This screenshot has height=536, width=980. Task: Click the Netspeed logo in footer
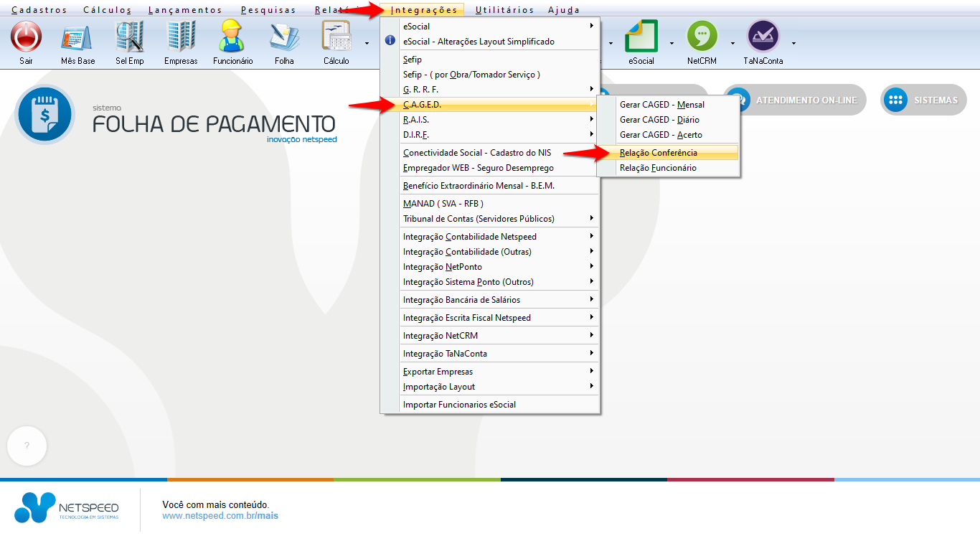(x=67, y=507)
